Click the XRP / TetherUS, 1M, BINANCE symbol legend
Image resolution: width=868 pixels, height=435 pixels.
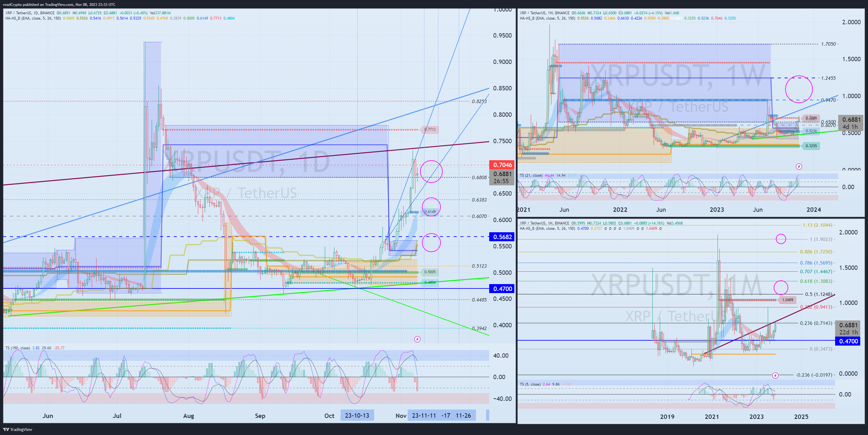click(544, 223)
